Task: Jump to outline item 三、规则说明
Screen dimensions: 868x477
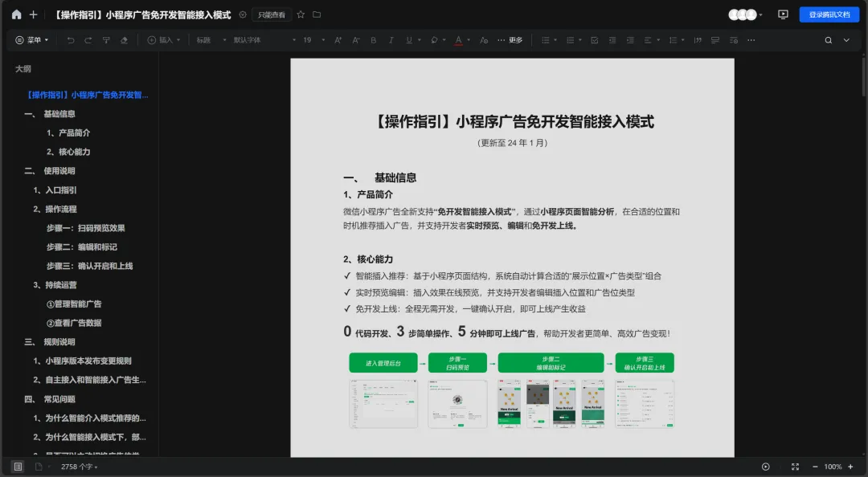Action: point(50,342)
